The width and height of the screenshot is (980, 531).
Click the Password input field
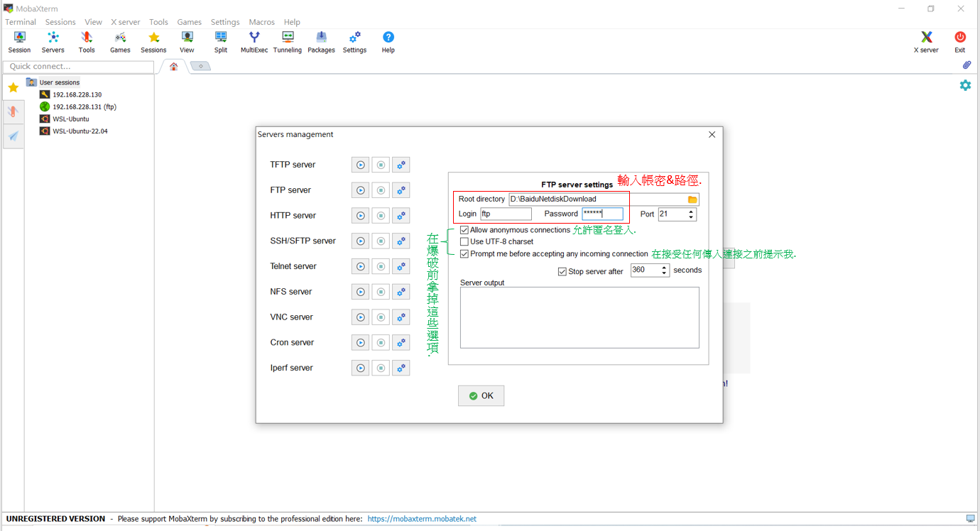click(602, 214)
